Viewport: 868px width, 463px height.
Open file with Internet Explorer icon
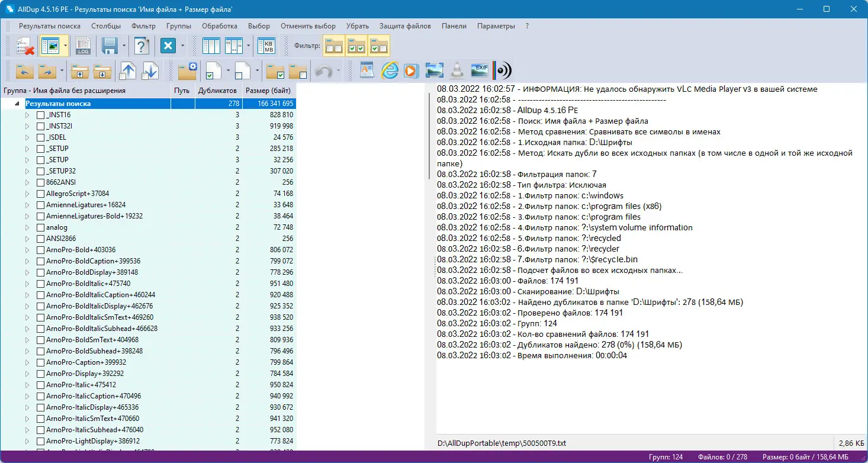[389, 70]
